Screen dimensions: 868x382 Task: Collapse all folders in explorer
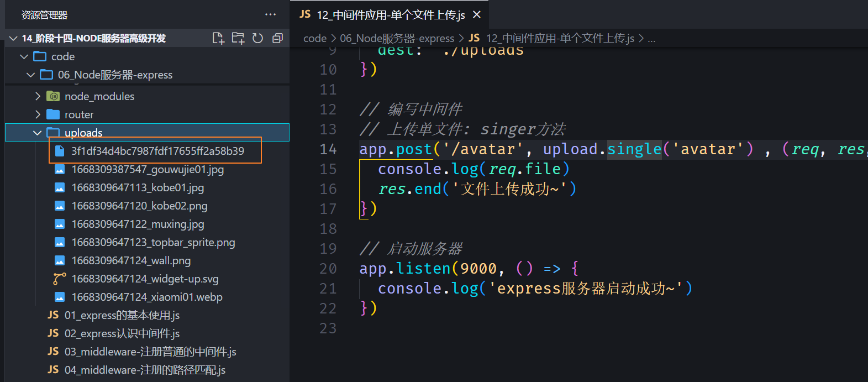[277, 38]
